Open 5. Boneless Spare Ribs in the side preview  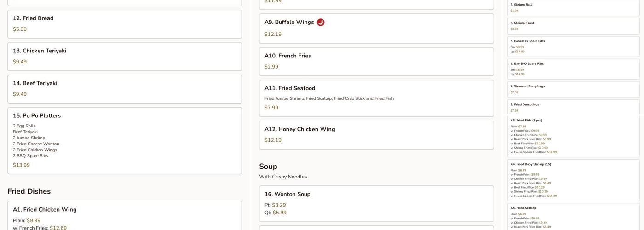(x=574, y=46)
